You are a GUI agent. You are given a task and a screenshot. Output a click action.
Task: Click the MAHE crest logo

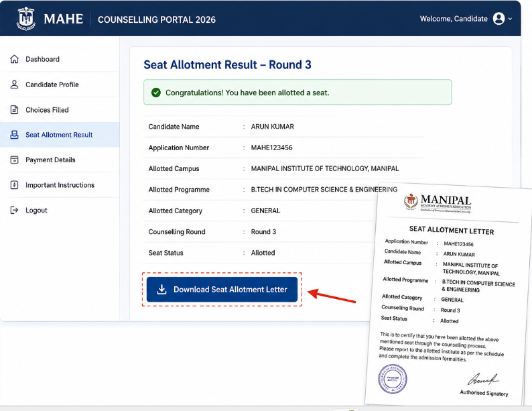[25, 18]
